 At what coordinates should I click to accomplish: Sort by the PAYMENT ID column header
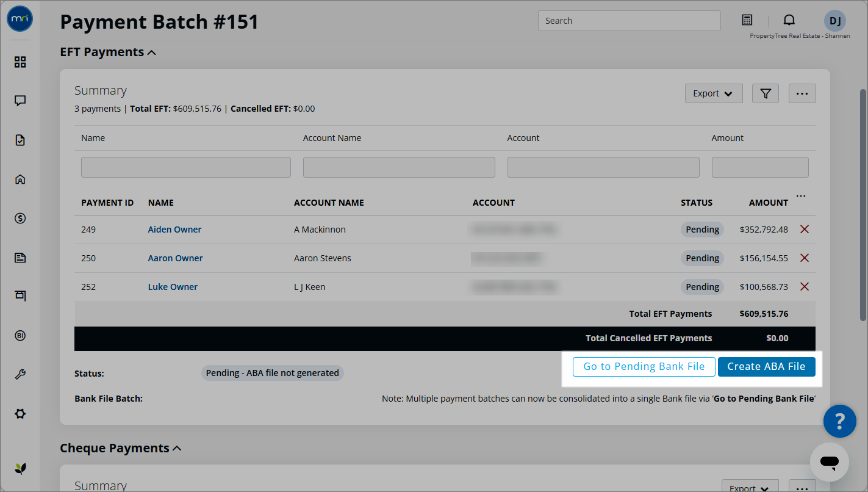(x=107, y=203)
